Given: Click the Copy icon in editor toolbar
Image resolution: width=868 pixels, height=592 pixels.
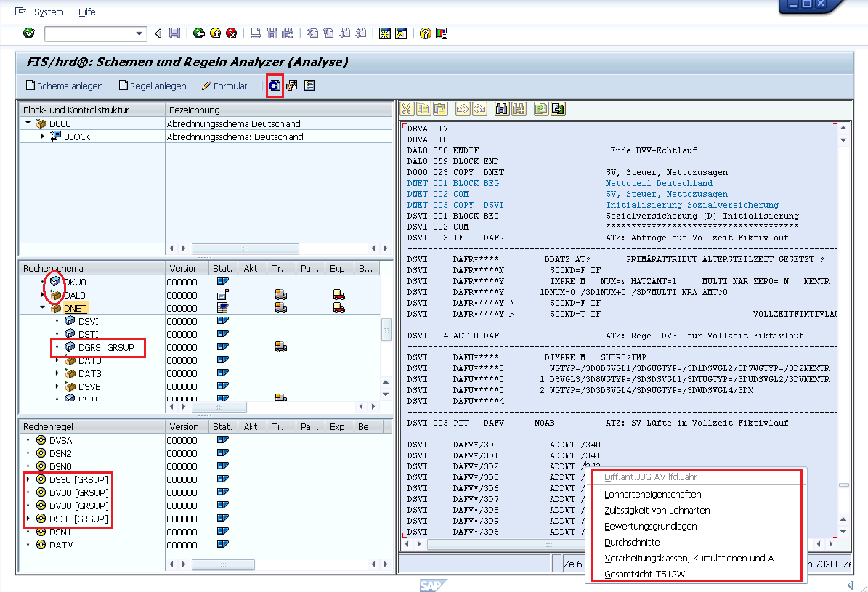Looking at the screenshot, I should [x=423, y=109].
